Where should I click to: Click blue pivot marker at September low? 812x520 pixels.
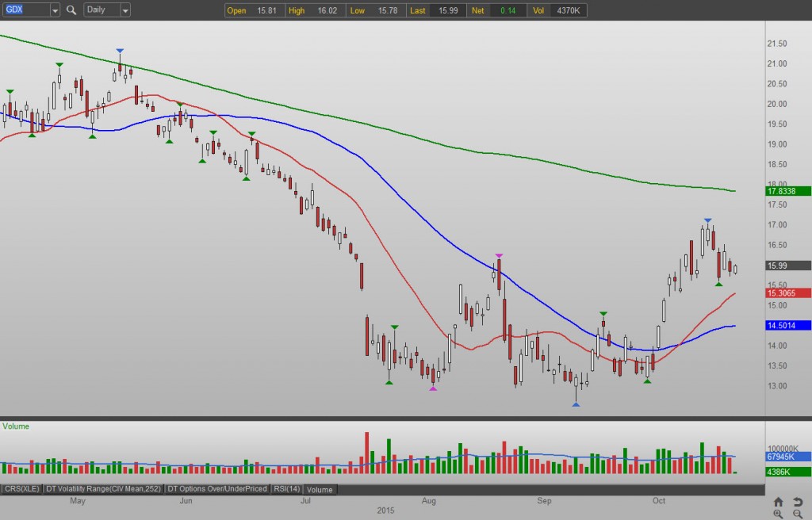pyautogui.click(x=576, y=404)
